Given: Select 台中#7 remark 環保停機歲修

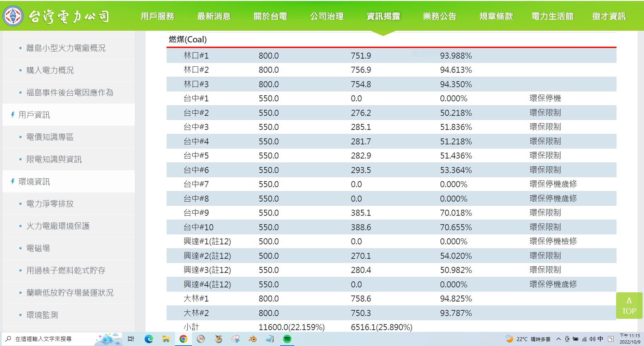Looking at the screenshot, I should point(553,184).
